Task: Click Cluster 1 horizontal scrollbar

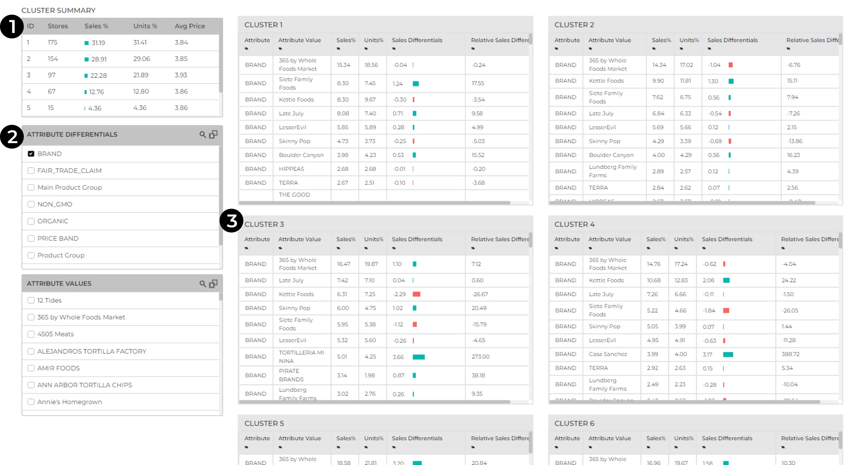Action: click(x=374, y=203)
